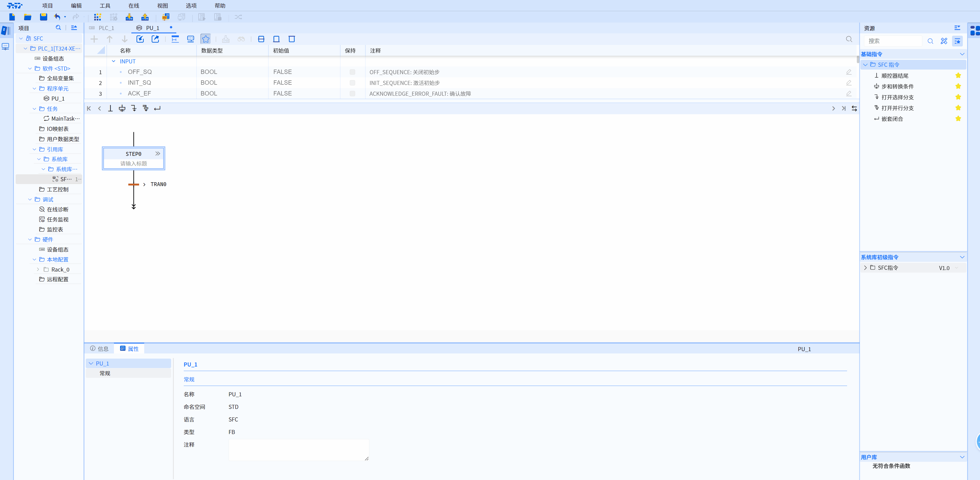Click the nested close arrow icon
980x480 pixels.
157,109
